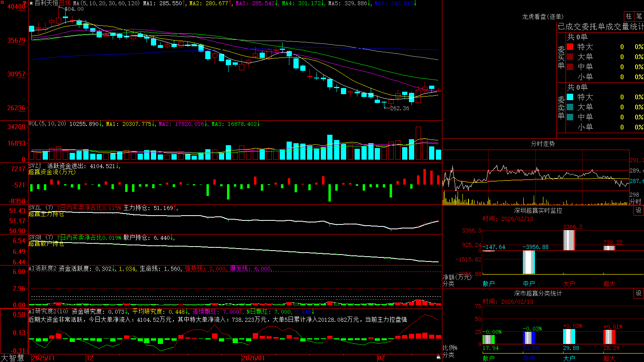Click the SVZJ indicator name
Screen dimensions: 644x362
[x=35, y=166]
